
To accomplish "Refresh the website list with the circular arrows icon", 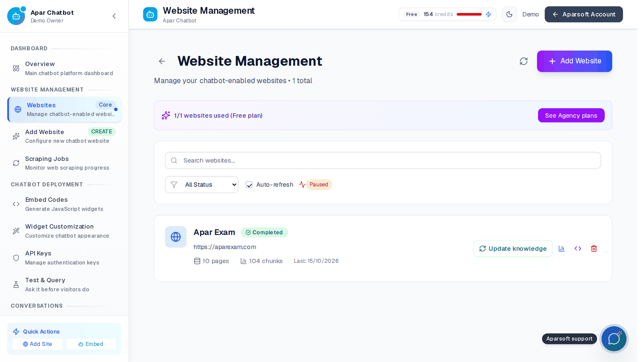I will pos(524,61).
